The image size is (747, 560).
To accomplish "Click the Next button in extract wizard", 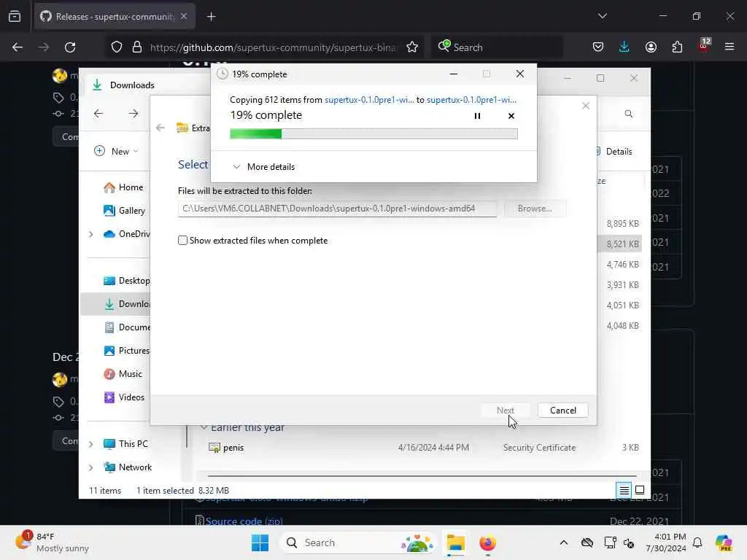I will (x=506, y=411).
